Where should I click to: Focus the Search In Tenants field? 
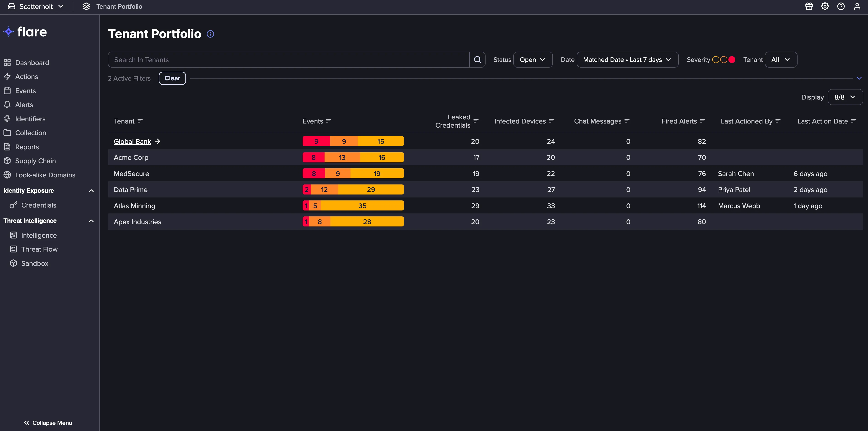(x=288, y=60)
